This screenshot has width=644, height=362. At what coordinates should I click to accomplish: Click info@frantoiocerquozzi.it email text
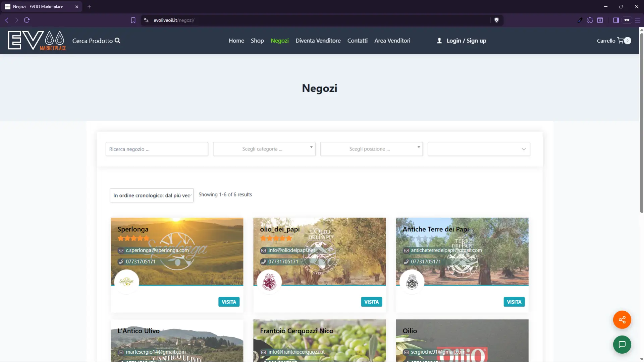coord(296,352)
